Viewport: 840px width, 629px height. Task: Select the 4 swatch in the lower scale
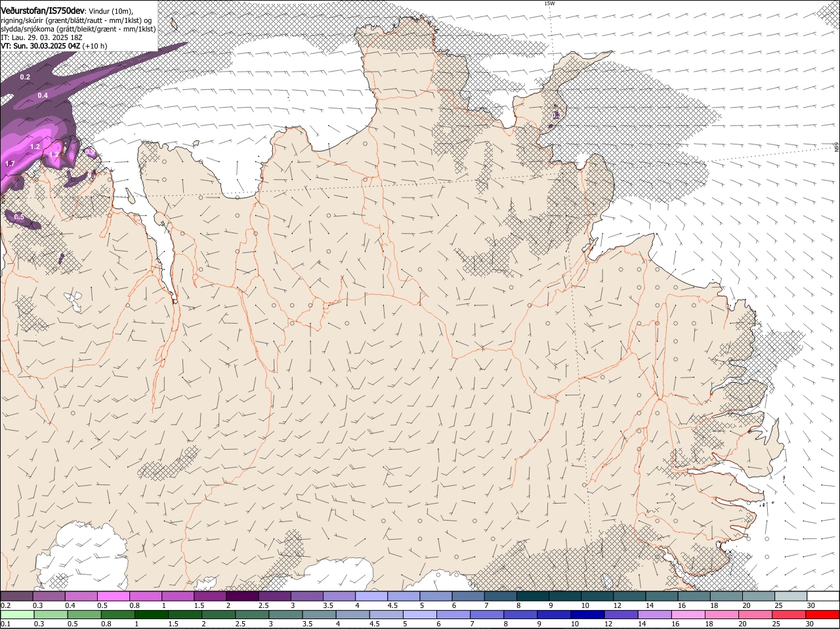352,615
